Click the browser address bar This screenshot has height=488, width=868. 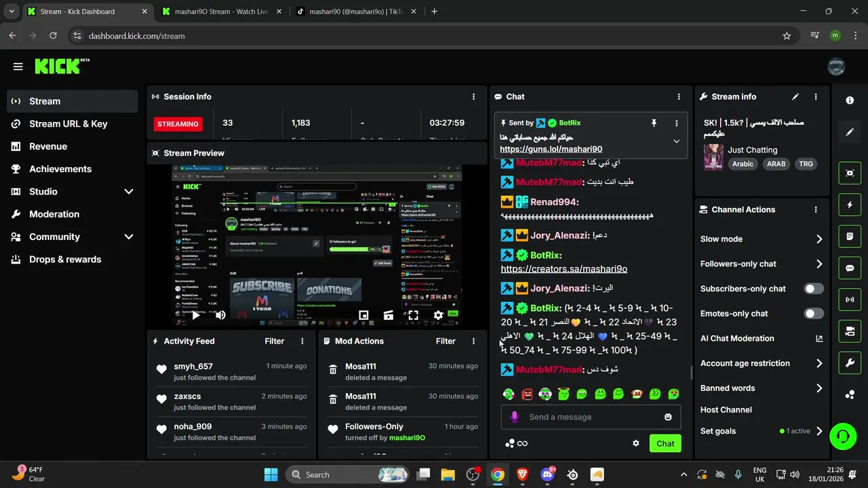point(434,36)
